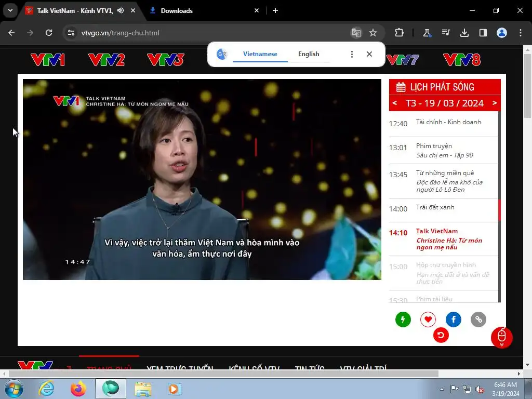Share via the Facebook icon
This screenshot has width=532, height=399.
click(x=453, y=320)
